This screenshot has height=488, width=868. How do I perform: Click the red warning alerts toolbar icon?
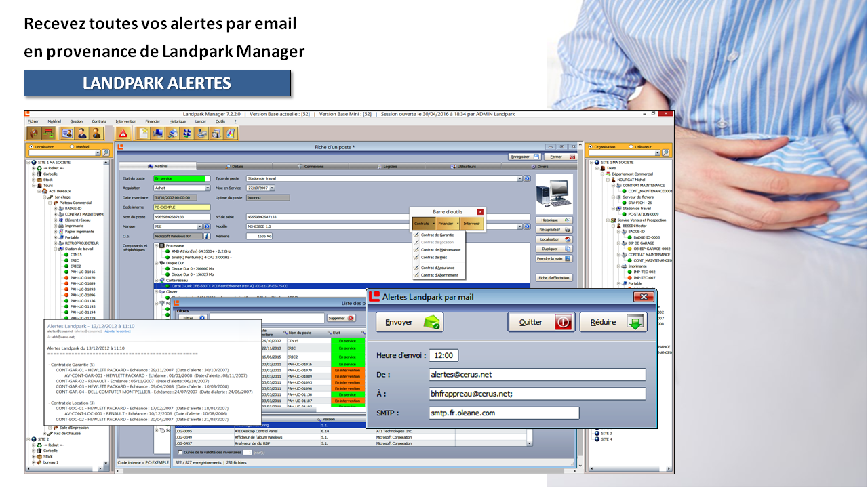click(123, 134)
